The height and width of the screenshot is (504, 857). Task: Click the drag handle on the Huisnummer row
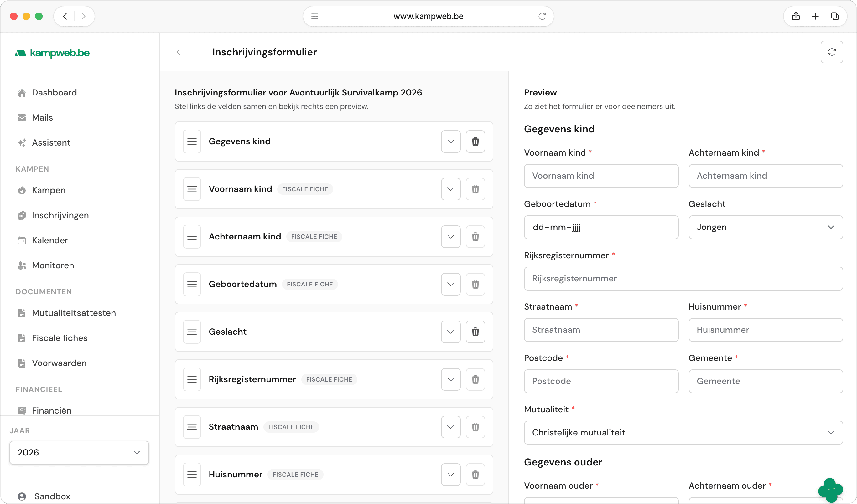coord(192,475)
